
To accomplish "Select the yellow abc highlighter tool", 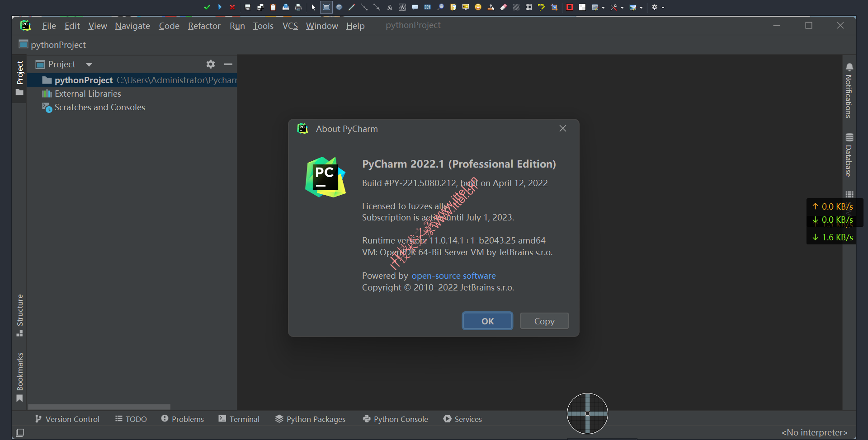I will pos(541,7).
